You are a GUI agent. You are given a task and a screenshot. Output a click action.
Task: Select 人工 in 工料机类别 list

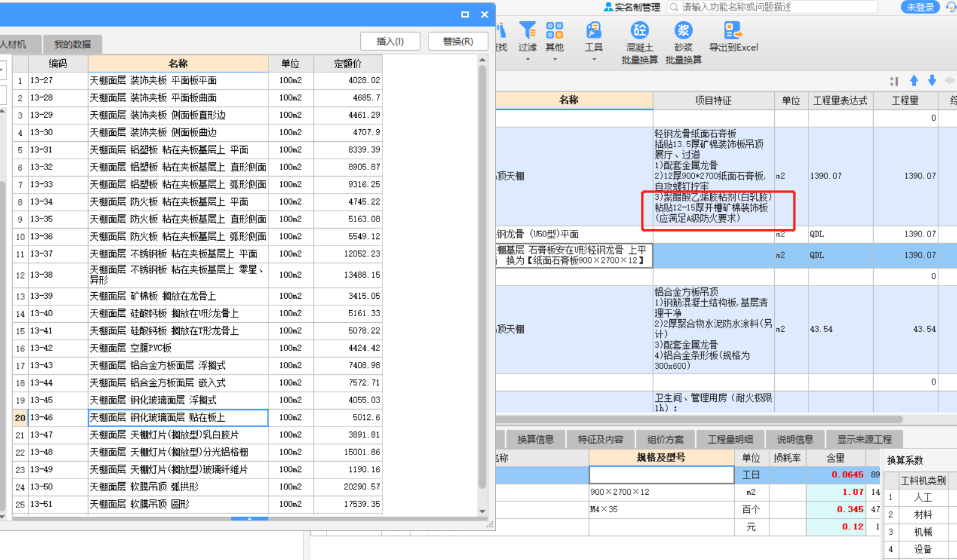coord(923,498)
